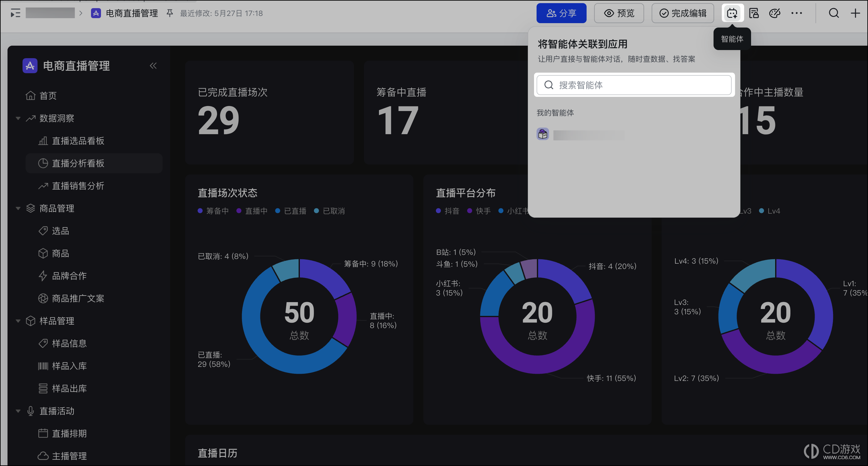Click the 直播日历 section heading

click(x=217, y=453)
